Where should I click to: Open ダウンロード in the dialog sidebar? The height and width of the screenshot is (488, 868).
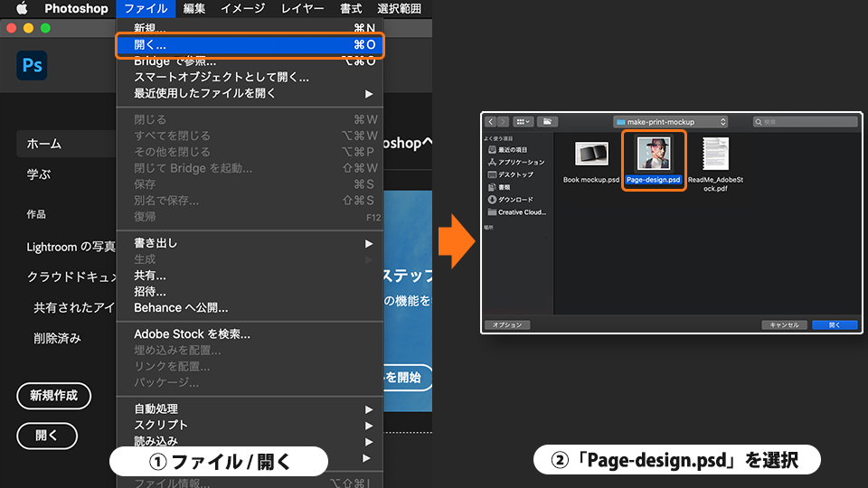pos(510,200)
